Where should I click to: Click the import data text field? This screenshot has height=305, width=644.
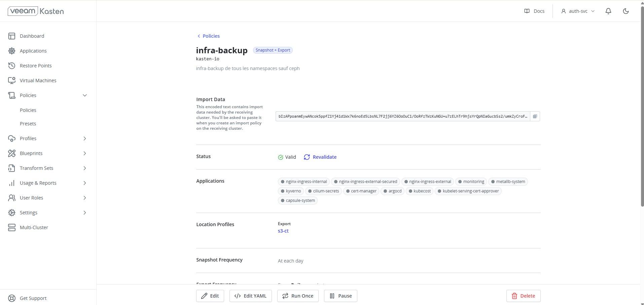402,116
